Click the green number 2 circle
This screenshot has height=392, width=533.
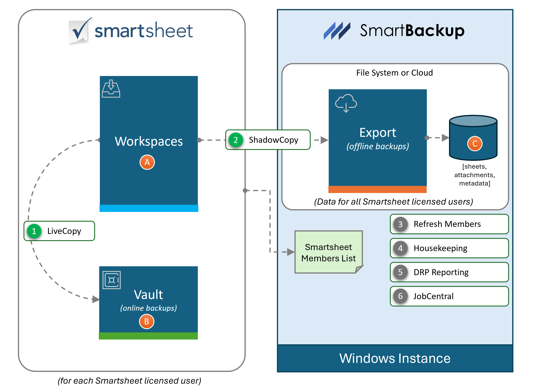(236, 140)
